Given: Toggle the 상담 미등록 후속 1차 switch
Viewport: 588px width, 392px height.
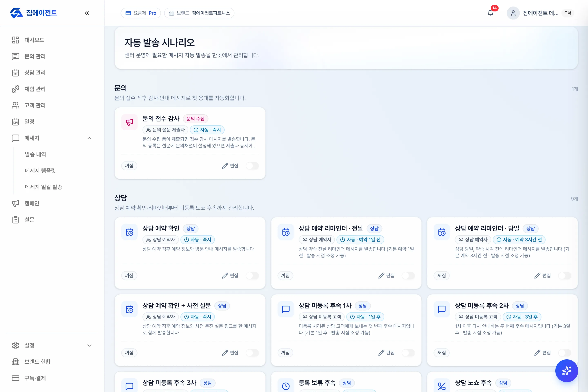Looking at the screenshot, I should click(408, 353).
